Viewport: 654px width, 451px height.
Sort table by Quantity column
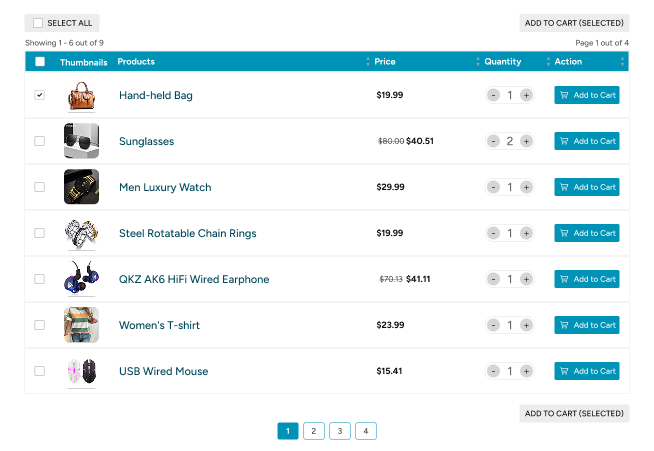pyautogui.click(x=503, y=62)
